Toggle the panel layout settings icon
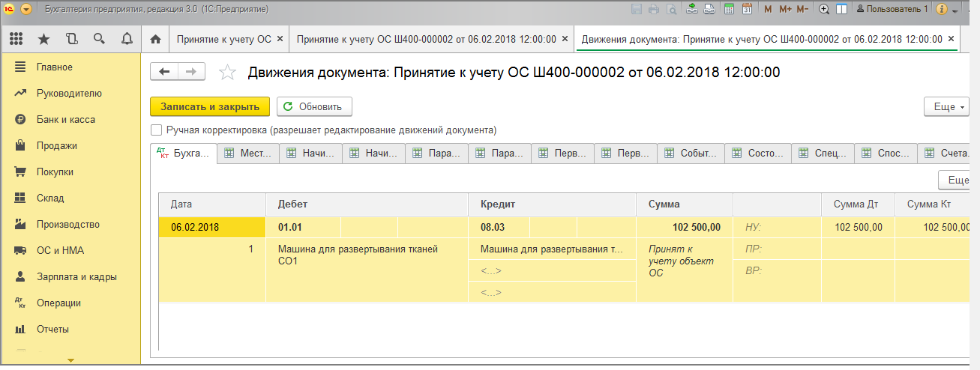980x370 pixels. click(841, 9)
